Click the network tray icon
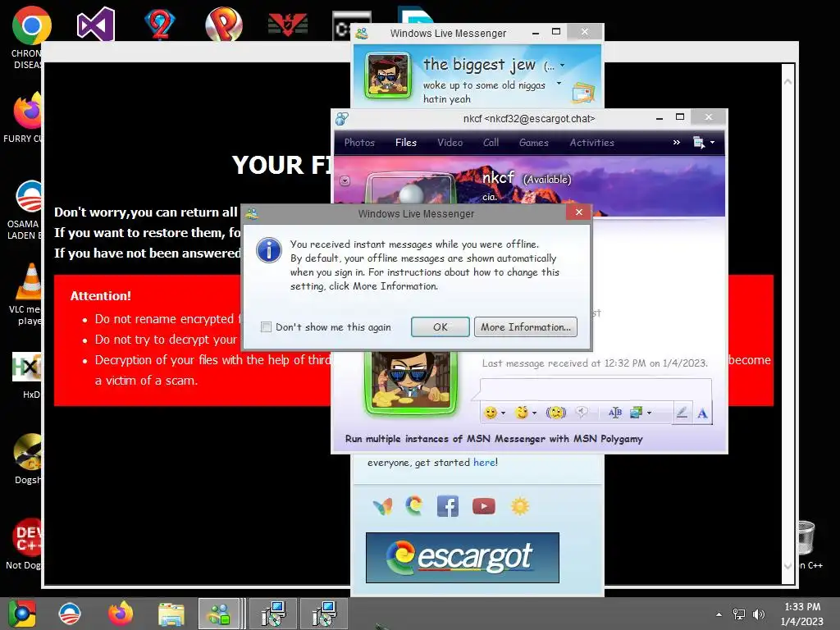840x630 pixels. click(x=739, y=614)
